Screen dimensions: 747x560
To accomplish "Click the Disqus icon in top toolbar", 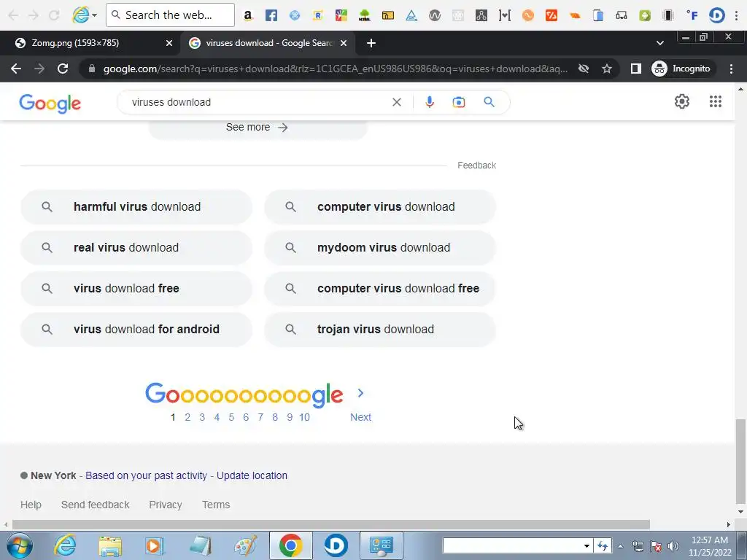I will click(x=716, y=15).
